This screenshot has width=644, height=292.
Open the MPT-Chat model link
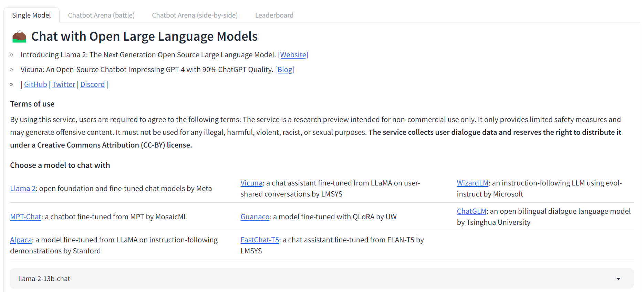pyautogui.click(x=25, y=217)
